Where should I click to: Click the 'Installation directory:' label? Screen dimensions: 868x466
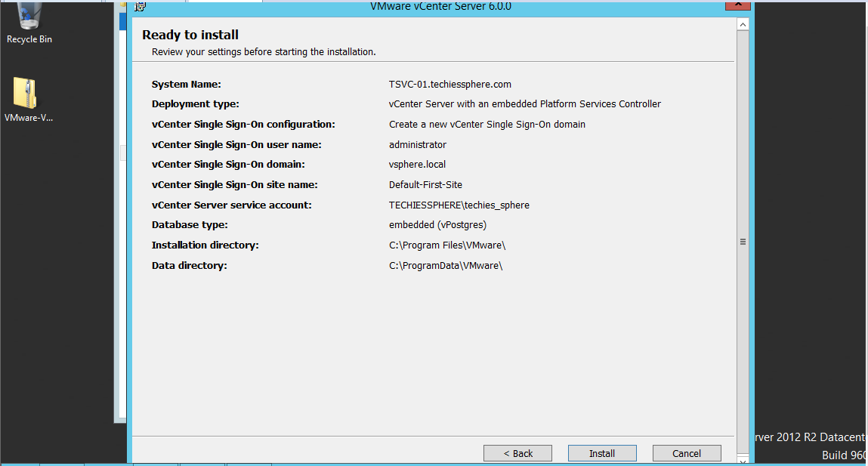tap(205, 245)
